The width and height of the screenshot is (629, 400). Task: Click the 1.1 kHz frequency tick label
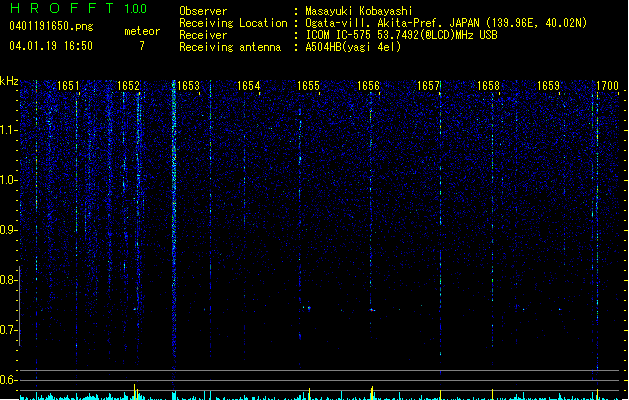click(x=9, y=130)
